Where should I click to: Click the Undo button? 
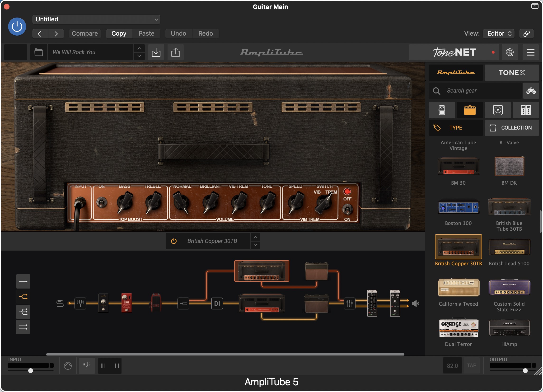[x=179, y=33]
